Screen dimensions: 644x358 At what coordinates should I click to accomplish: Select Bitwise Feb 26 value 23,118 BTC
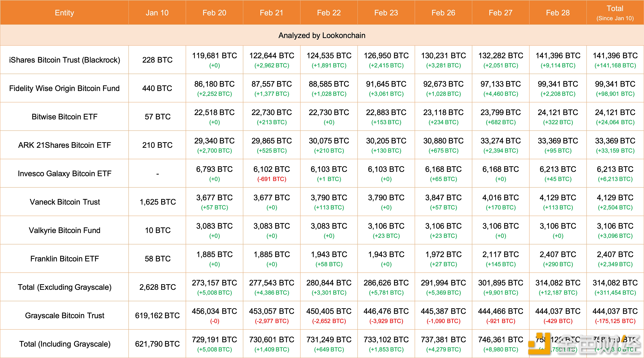coord(444,113)
